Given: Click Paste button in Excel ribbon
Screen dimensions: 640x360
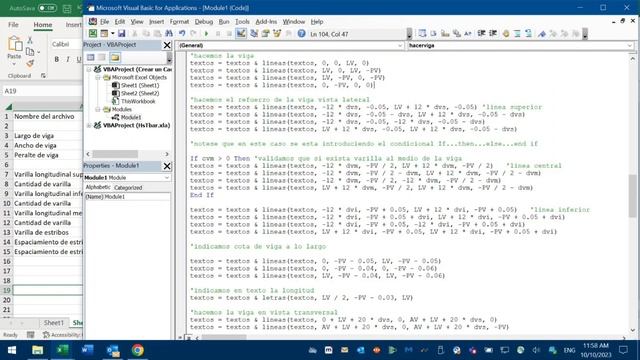Looking at the screenshot, I should click(14, 50).
